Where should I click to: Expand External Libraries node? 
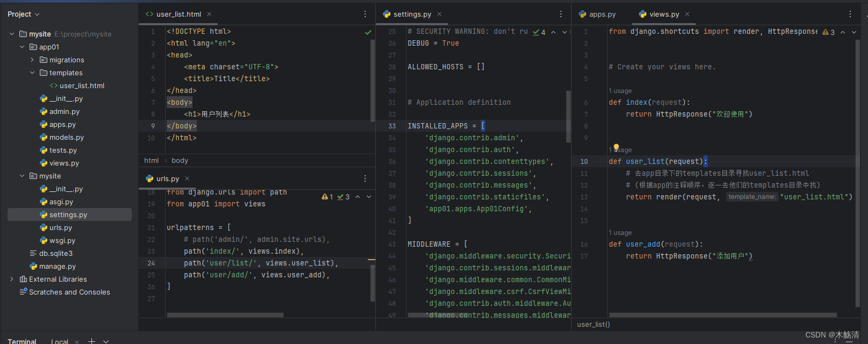point(12,279)
